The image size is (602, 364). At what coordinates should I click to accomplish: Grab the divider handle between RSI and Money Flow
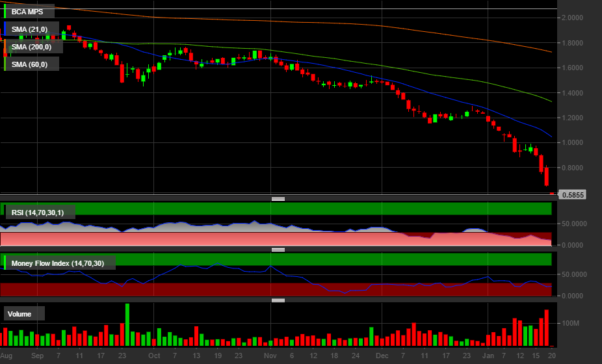coord(278,250)
